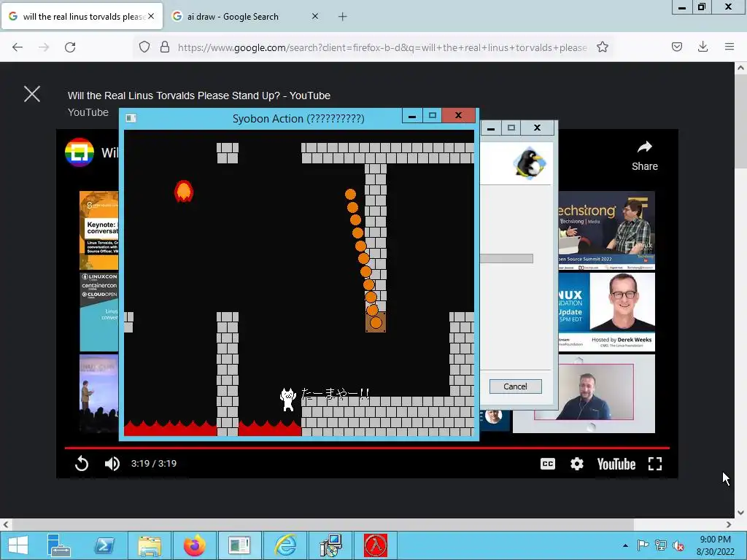747x560 pixels.
Task: Click the red video progress bar
Action: pyautogui.click(x=368, y=448)
